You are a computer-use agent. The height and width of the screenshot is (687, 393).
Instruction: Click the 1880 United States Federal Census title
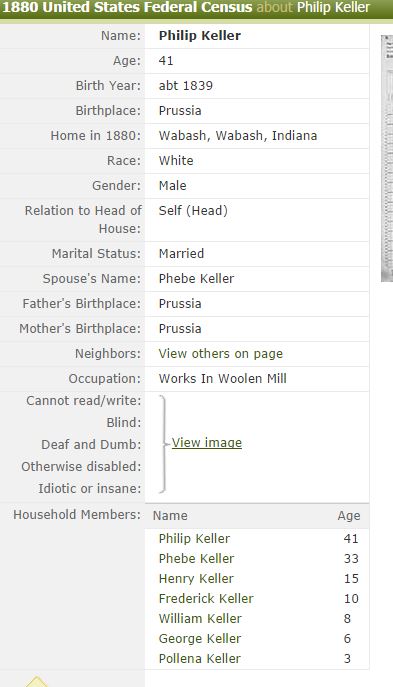[x=127, y=7]
